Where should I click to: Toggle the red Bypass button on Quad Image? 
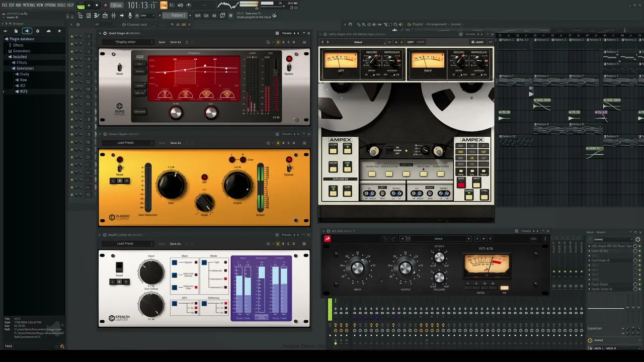[289, 59]
